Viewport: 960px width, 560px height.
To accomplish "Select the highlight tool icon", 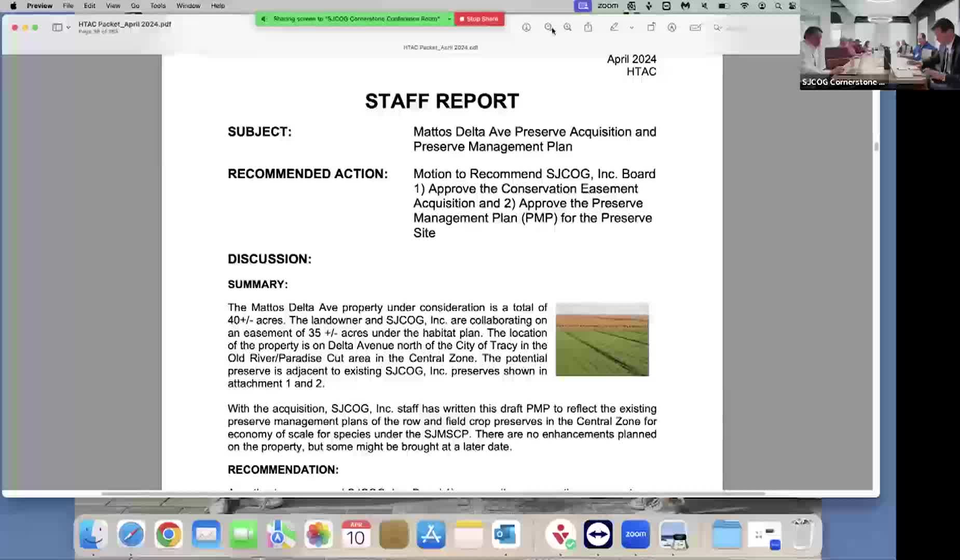I will click(672, 27).
